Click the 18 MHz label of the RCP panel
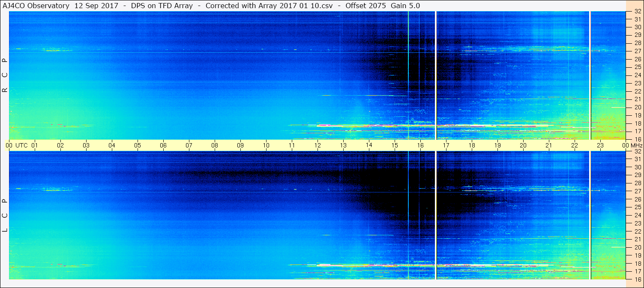 point(638,123)
